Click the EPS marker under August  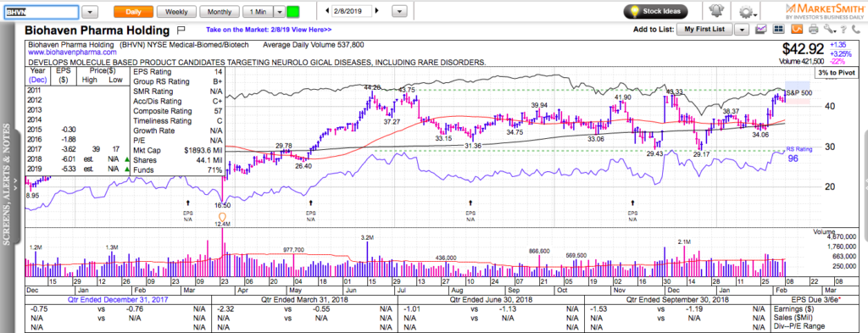(x=470, y=211)
